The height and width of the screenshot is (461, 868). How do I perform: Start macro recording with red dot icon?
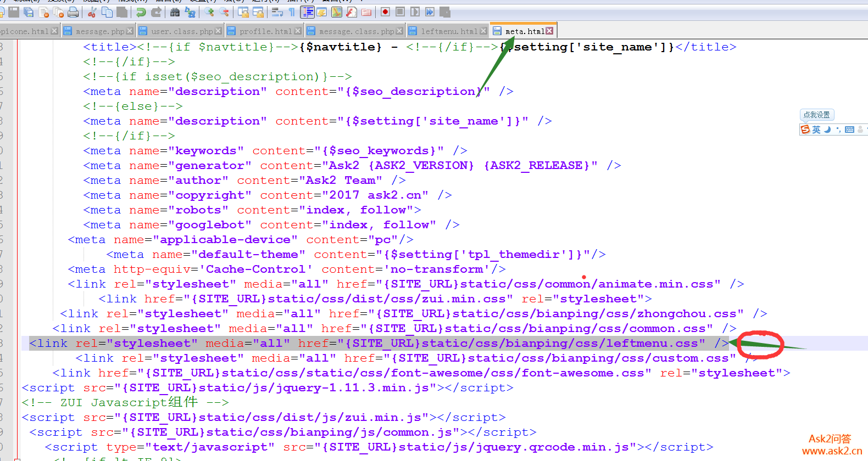coord(385,12)
